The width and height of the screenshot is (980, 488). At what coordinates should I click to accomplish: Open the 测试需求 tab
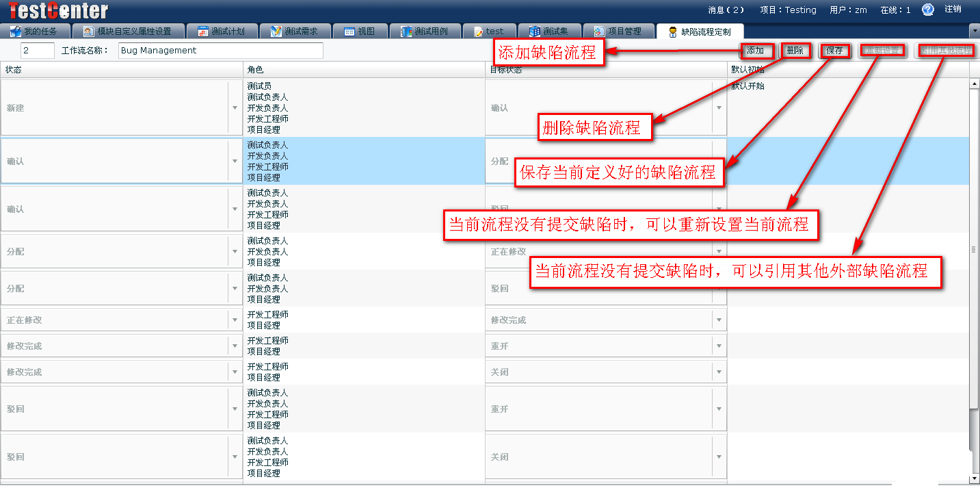(295, 31)
